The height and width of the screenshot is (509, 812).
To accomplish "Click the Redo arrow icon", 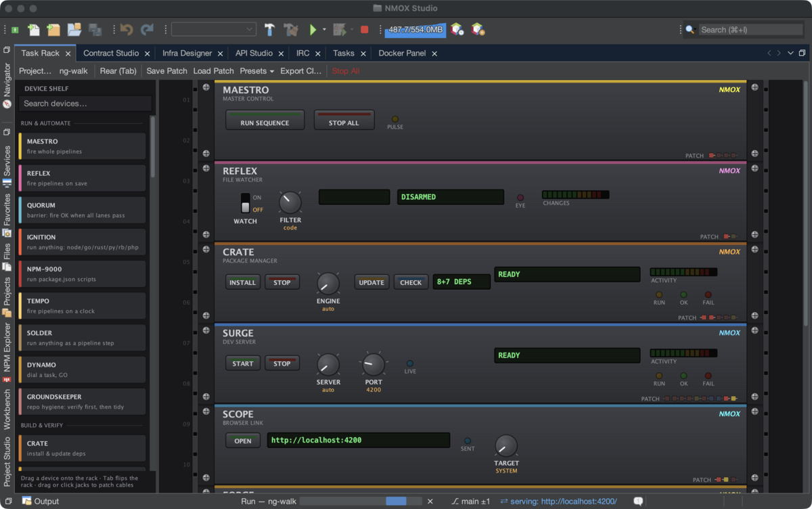I will (147, 30).
